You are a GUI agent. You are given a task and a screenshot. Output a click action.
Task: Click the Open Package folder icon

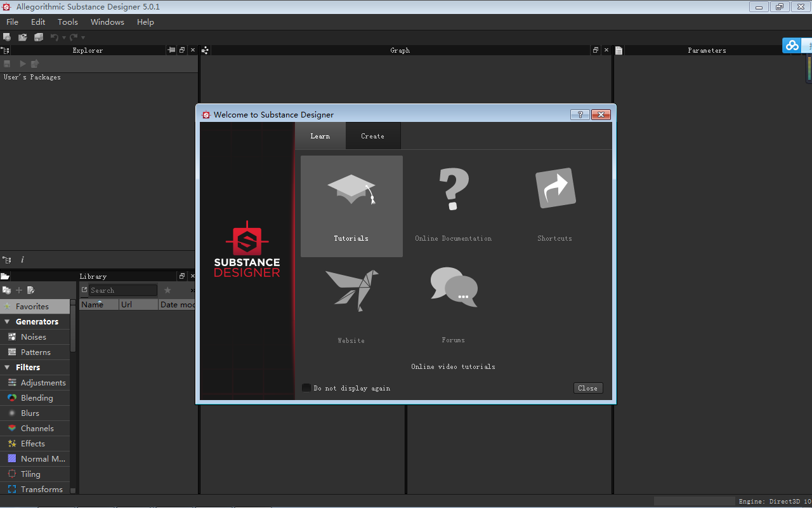tap(23, 37)
